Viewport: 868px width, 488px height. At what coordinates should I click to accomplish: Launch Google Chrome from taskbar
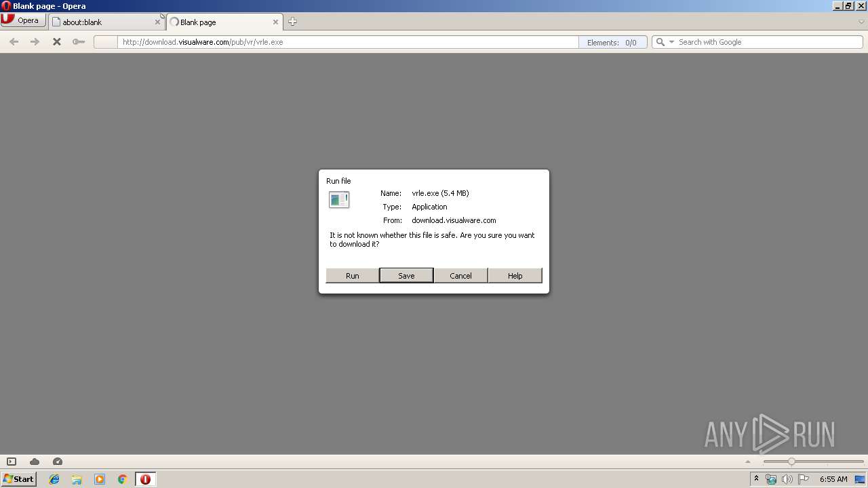[x=122, y=479]
